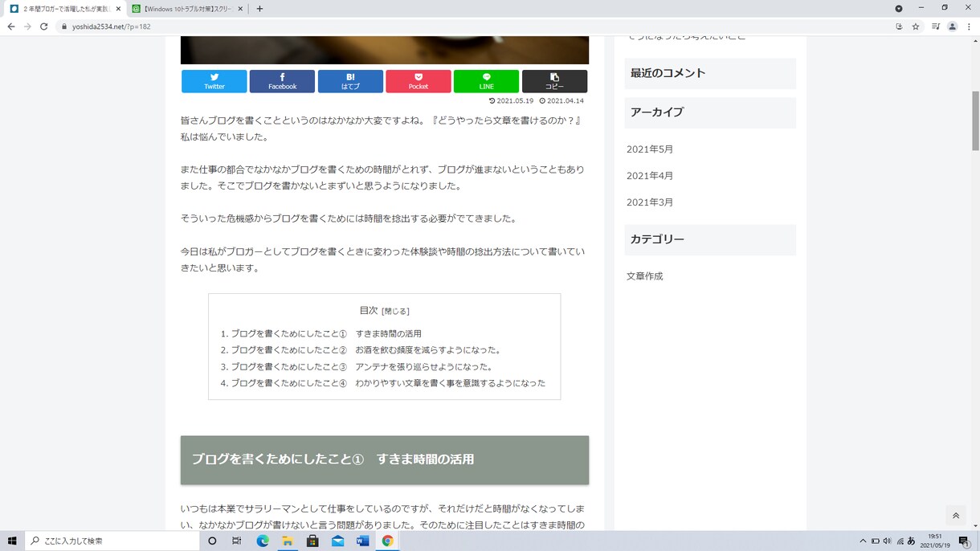Open the notification action center
Screen dimensions: 980x551
point(964,541)
